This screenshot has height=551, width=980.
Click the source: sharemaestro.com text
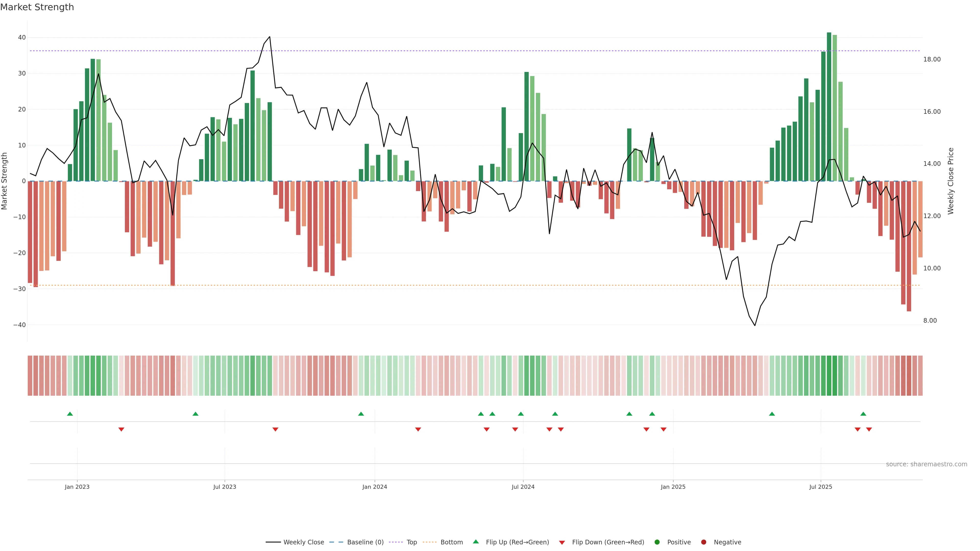click(926, 464)
